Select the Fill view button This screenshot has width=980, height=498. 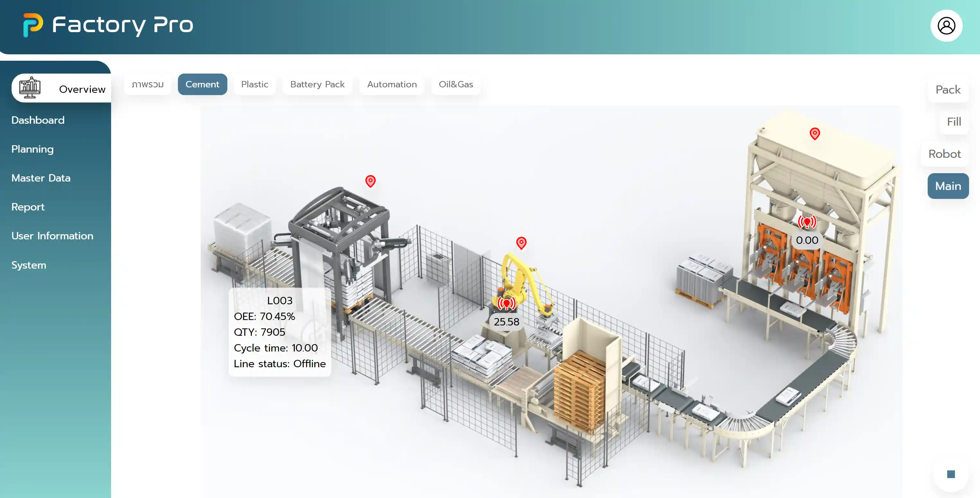pyautogui.click(x=954, y=121)
